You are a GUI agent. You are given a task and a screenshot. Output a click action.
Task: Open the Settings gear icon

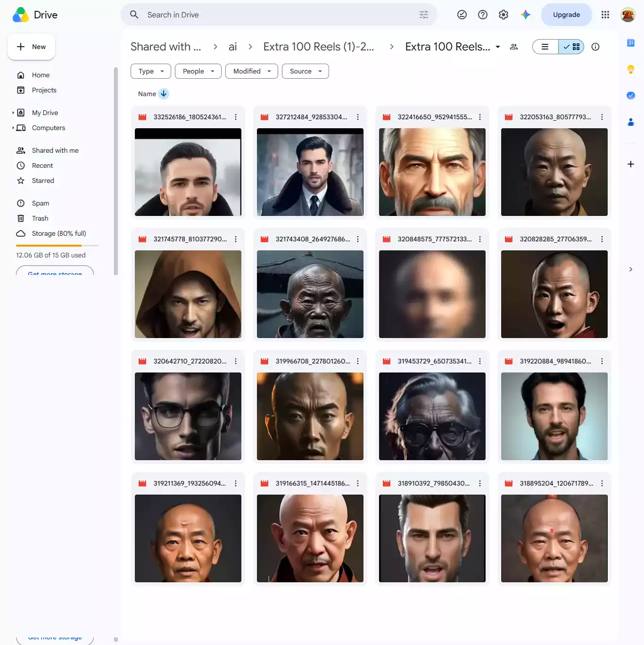click(504, 15)
